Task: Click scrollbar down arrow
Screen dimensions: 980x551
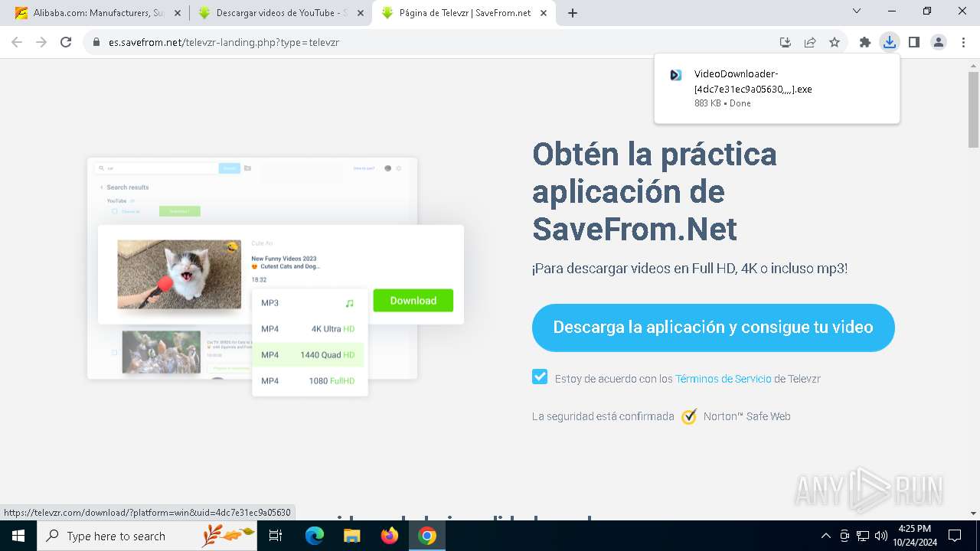Action: (974, 514)
